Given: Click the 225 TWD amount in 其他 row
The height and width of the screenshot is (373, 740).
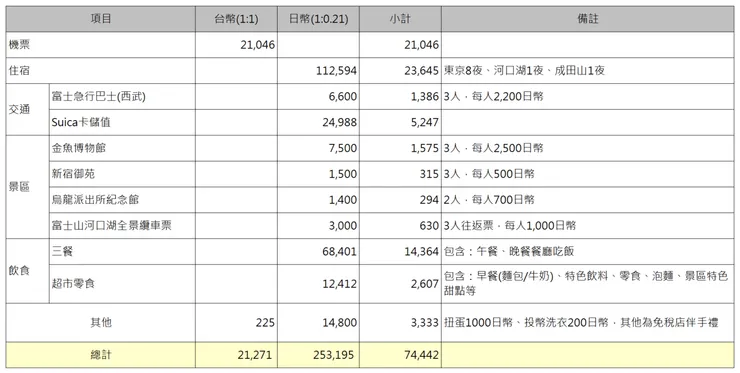Looking at the screenshot, I should click(236, 323).
